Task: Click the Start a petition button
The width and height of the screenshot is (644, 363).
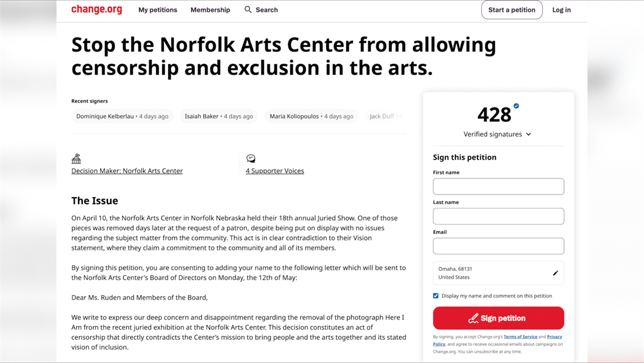Action: [512, 10]
